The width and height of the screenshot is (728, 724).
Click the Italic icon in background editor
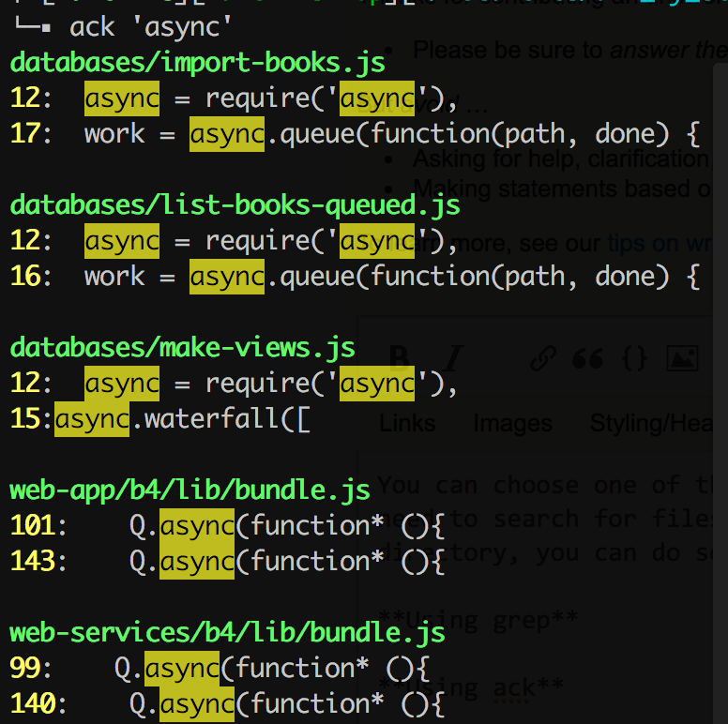[x=452, y=358]
